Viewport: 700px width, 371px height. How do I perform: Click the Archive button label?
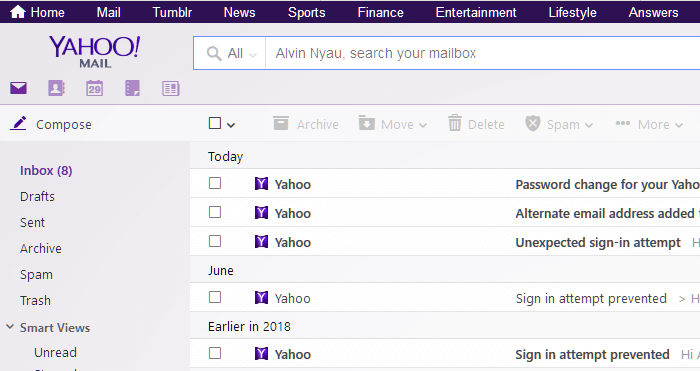click(x=317, y=125)
